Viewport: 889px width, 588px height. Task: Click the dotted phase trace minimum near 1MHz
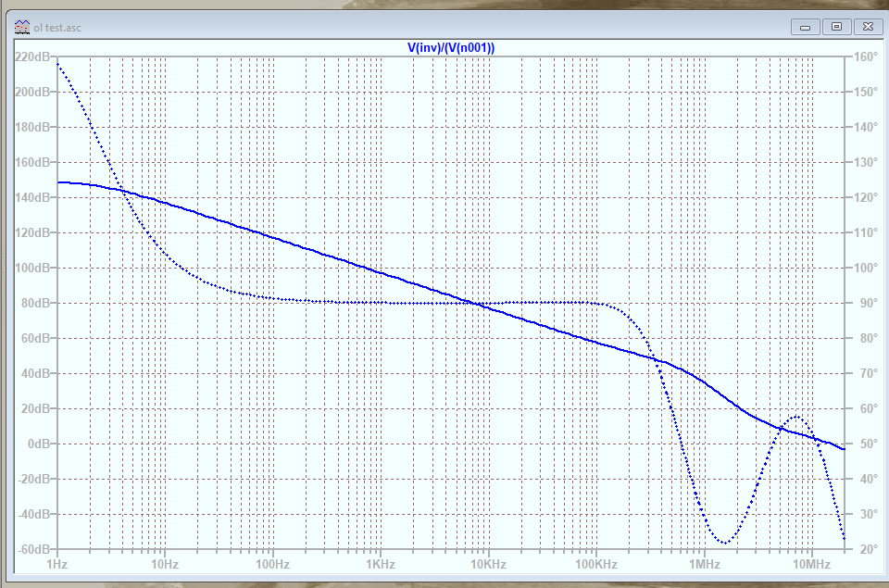click(724, 543)
